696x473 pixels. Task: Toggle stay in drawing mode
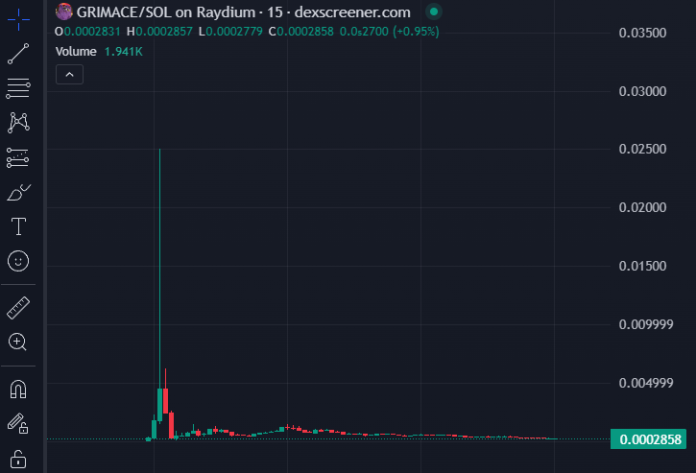pos(18,423)
